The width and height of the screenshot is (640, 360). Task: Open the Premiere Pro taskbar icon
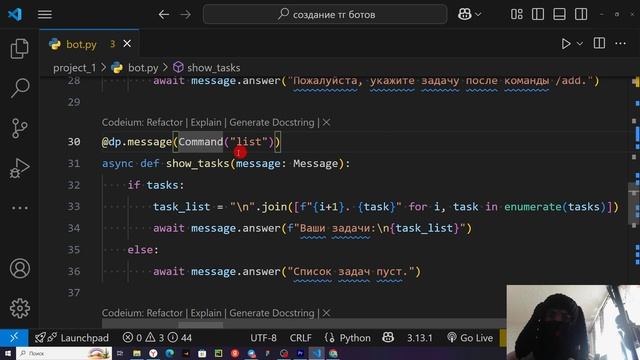coord(300,353)
